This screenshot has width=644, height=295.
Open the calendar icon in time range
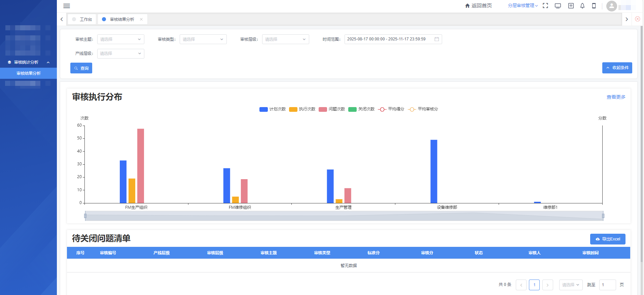pos(437,39)
